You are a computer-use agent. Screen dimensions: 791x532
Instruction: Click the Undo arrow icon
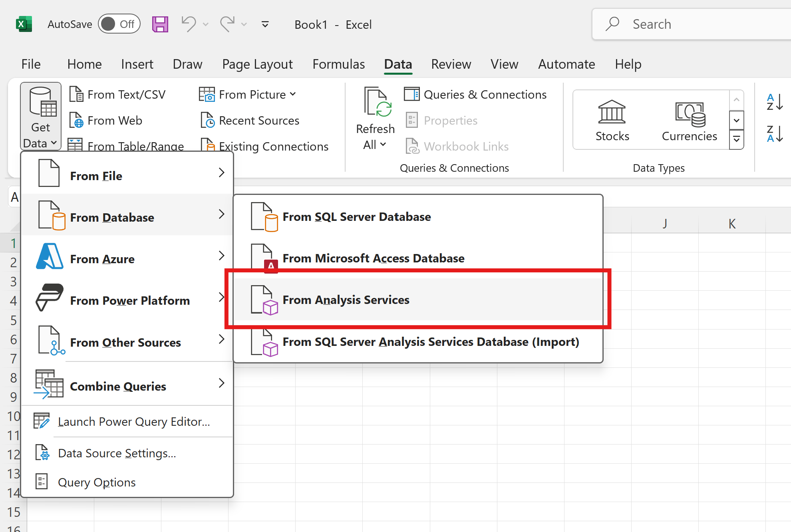click(x=189, y=24)
